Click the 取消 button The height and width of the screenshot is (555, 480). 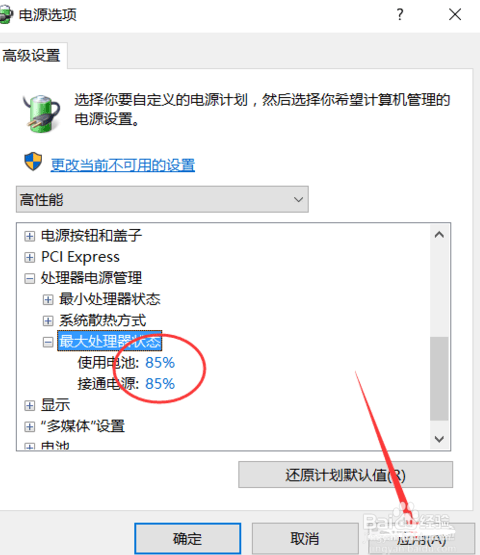[x=305, y=538]
